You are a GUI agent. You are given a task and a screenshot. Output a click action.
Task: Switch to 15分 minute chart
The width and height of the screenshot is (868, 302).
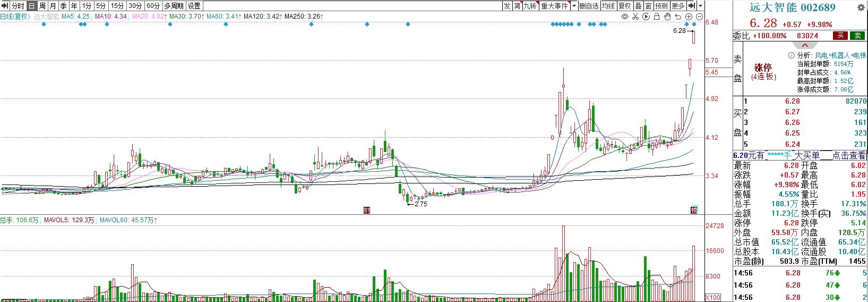coord(117,6)
